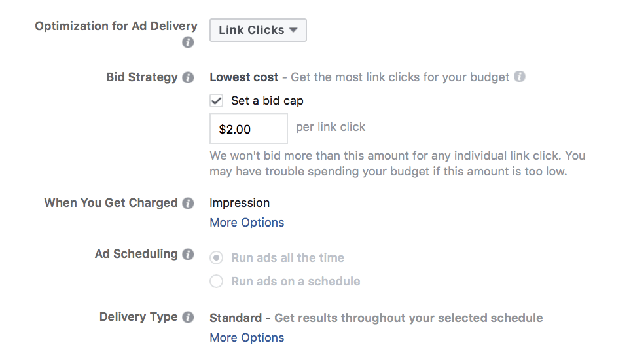This screenshot has width=631, height=364.
Task: Select Run ads all the time
Action: [216, 258]
